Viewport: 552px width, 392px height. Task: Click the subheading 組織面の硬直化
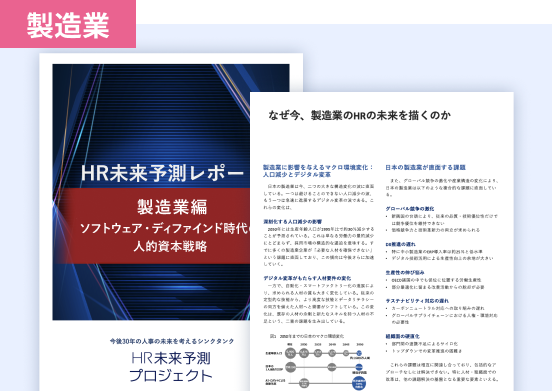point(402,336)
